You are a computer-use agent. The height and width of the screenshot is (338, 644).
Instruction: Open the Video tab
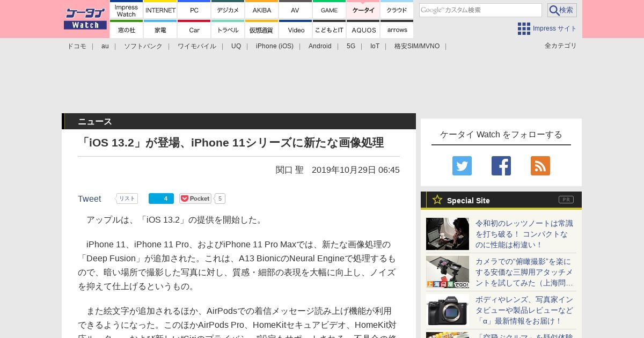pyautogui.click(x=296, y=29)
